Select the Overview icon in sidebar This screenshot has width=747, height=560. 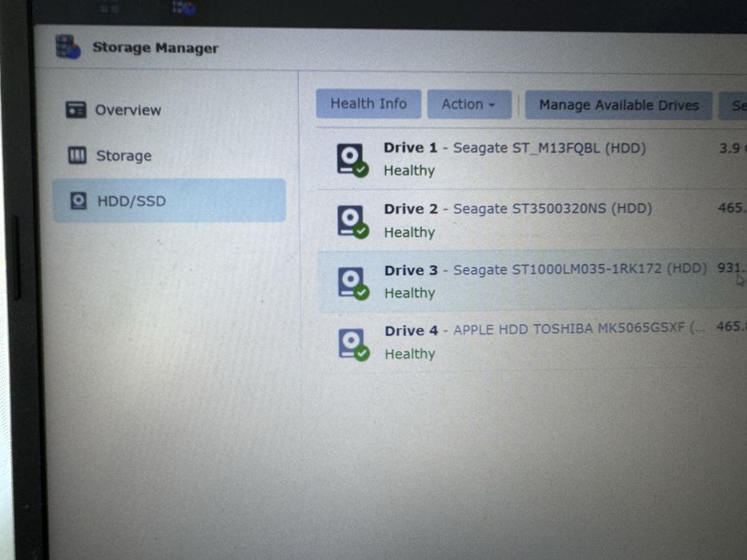[76, 110]
